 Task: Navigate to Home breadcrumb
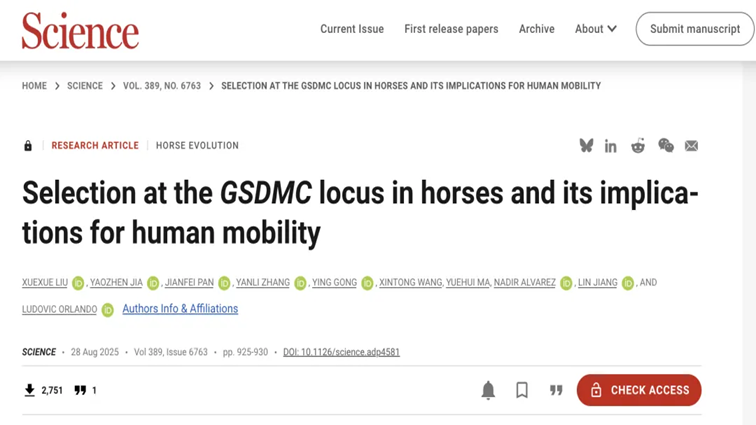coord(34,86)
